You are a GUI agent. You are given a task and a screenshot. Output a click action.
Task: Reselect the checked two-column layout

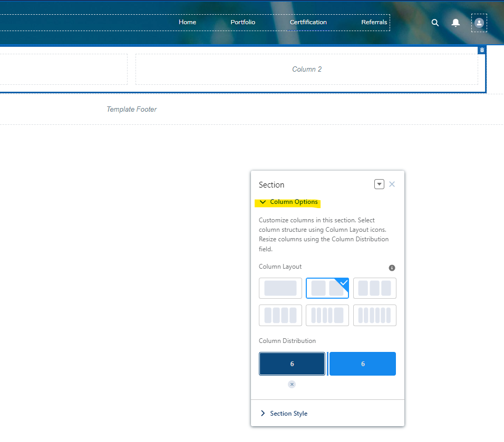(x=327, y=288)
